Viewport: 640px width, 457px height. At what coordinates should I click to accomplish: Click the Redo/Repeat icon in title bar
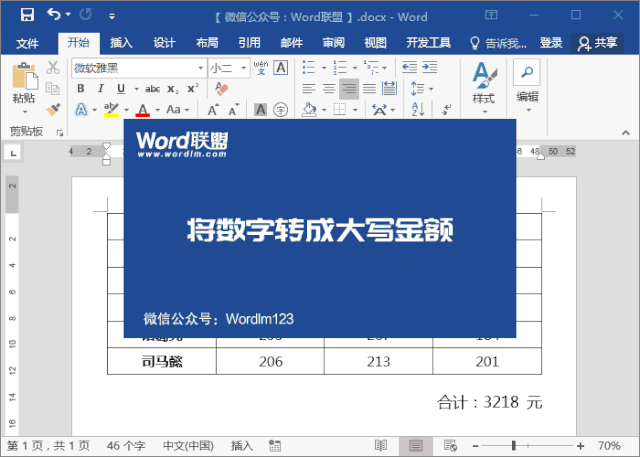pos(86,15)
